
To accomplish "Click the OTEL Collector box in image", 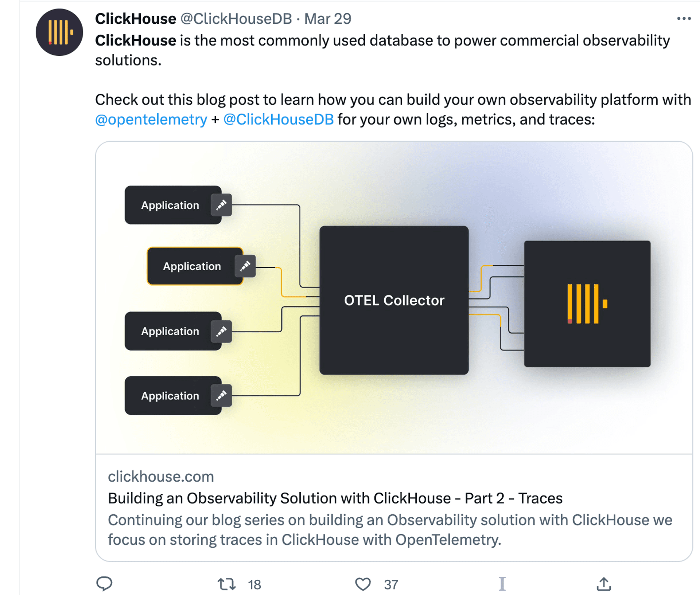I will coord(394,300).
